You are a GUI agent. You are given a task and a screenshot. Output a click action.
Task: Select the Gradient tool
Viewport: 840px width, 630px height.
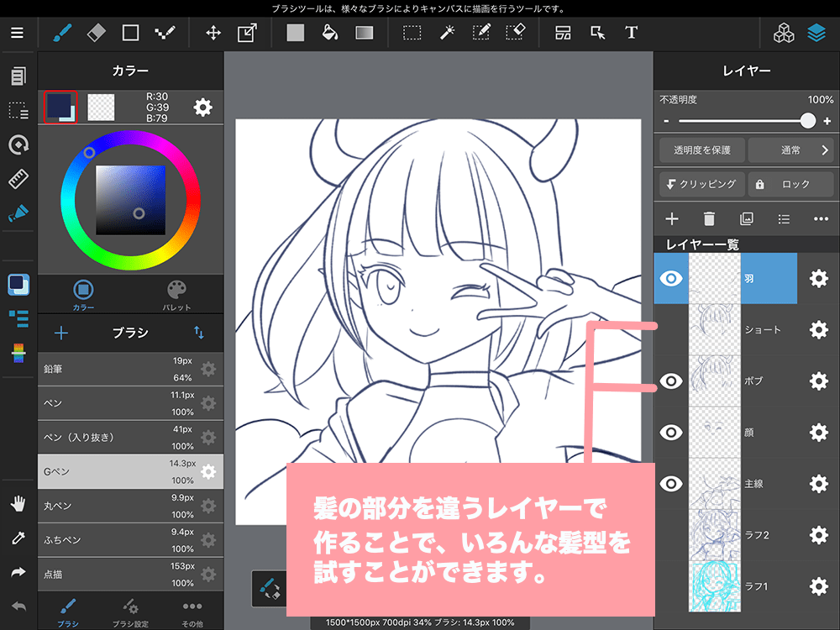[365, 33]
